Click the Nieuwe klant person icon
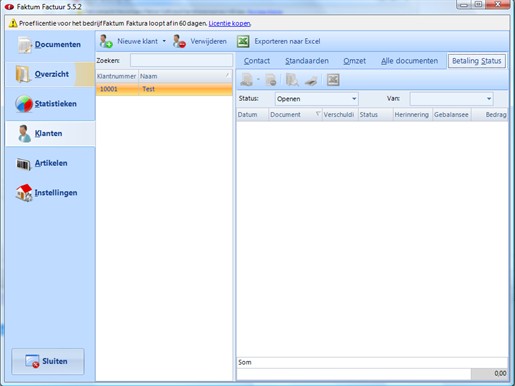 coord(106,41)
